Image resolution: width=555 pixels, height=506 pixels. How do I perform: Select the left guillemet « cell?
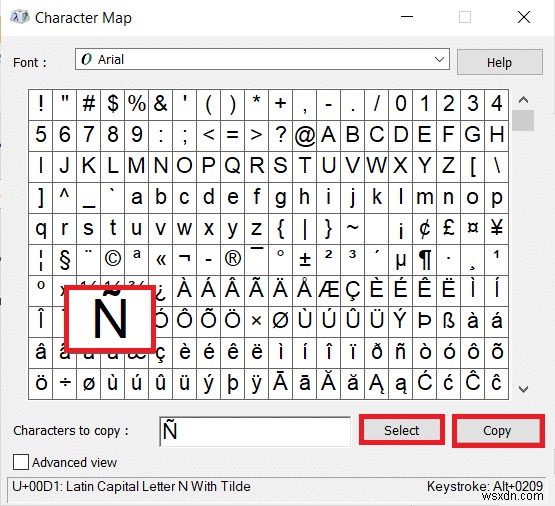coord(161,260)
